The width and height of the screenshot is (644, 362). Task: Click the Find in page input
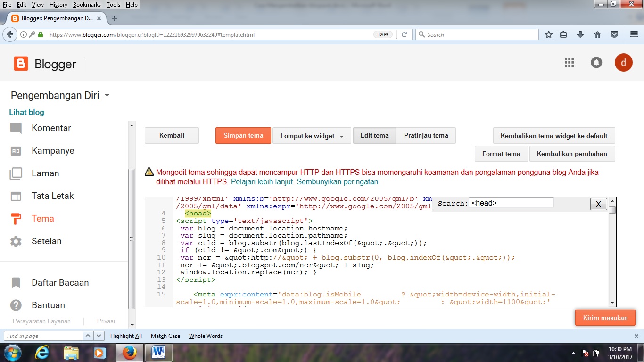point(43,336)
